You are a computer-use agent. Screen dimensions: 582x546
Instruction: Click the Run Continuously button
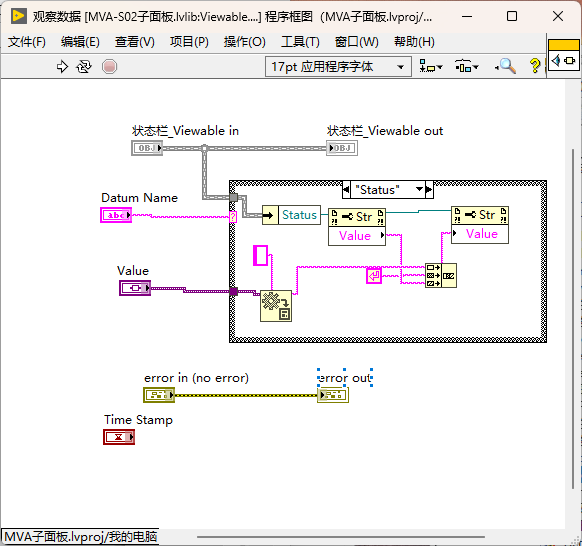pos(84,67)
